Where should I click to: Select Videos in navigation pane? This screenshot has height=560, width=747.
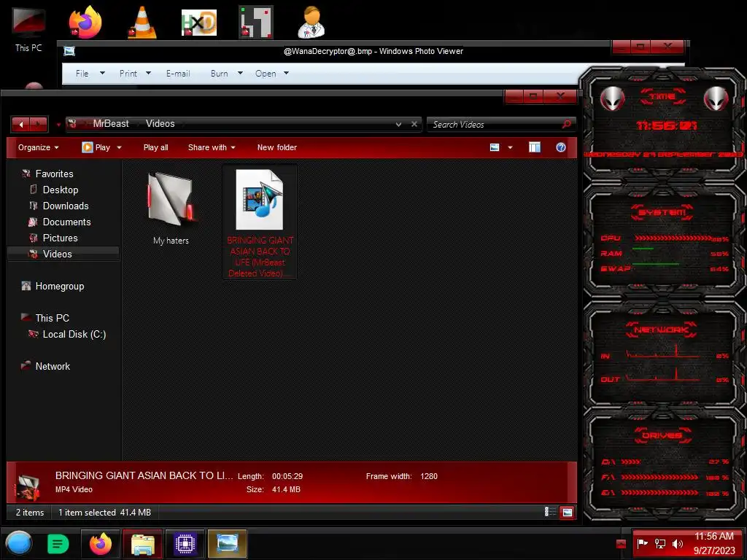pyautogui.click(x=63, y=254)
